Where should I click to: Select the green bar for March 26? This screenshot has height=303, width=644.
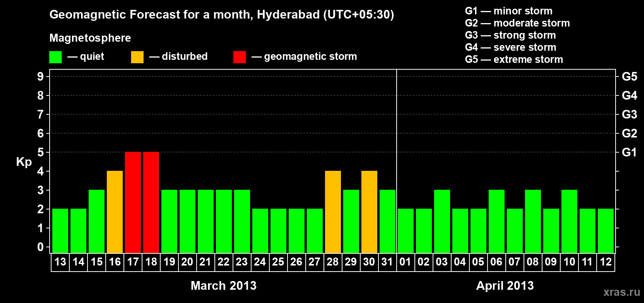(297, 231)
